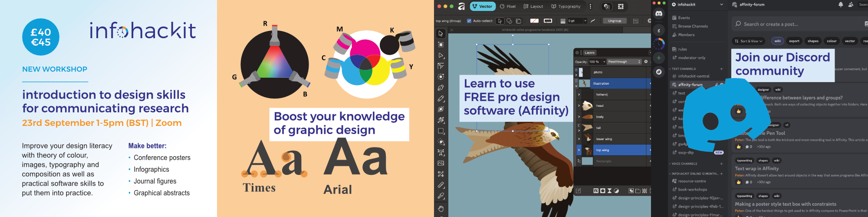Image resolution: width=868 pixels, height=217 pixels.
Task: Expand the head layer group
Action: point(579,105)
